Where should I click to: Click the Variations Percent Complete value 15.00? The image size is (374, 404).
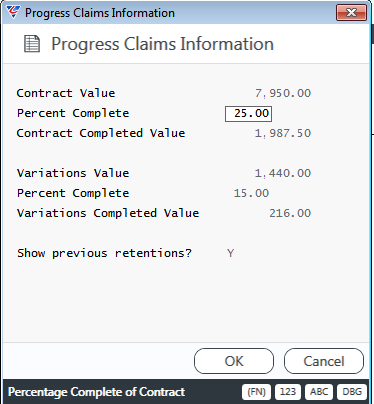[x=251, y=193]
